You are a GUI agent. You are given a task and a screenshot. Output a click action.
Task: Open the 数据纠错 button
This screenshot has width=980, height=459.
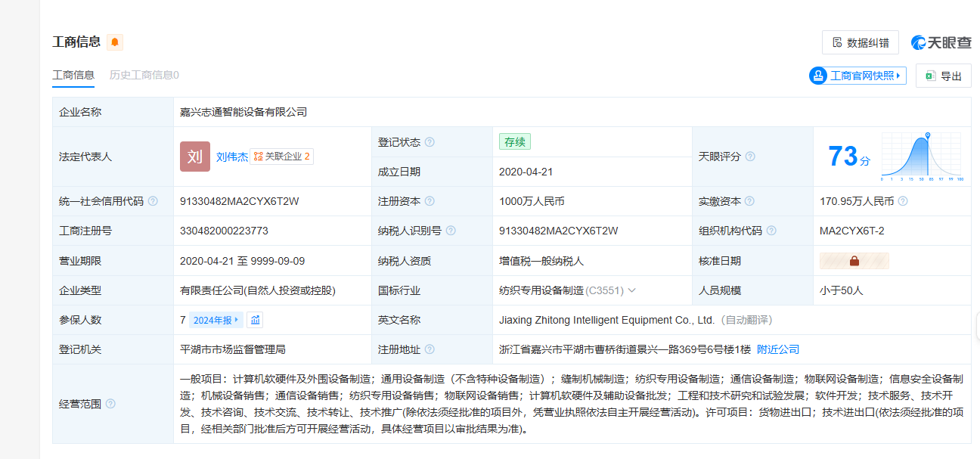[x=861, y=42]
